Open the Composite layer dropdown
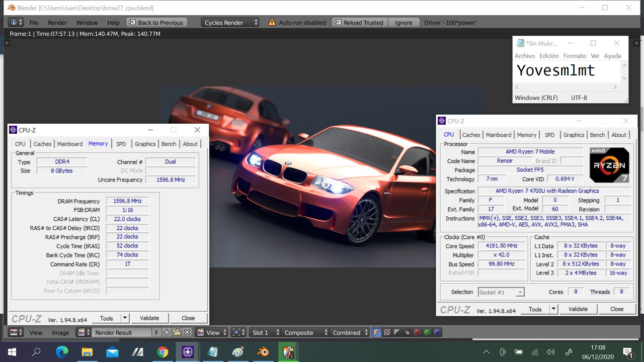Image resolution: width=644 pixels, height=362 pixels. point(305,332)
